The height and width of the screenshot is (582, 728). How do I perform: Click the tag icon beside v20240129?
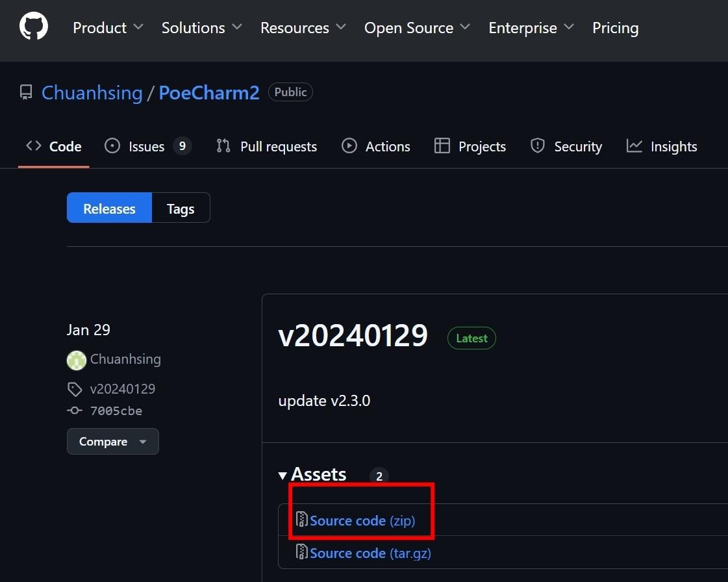click(x=75, y=388)
